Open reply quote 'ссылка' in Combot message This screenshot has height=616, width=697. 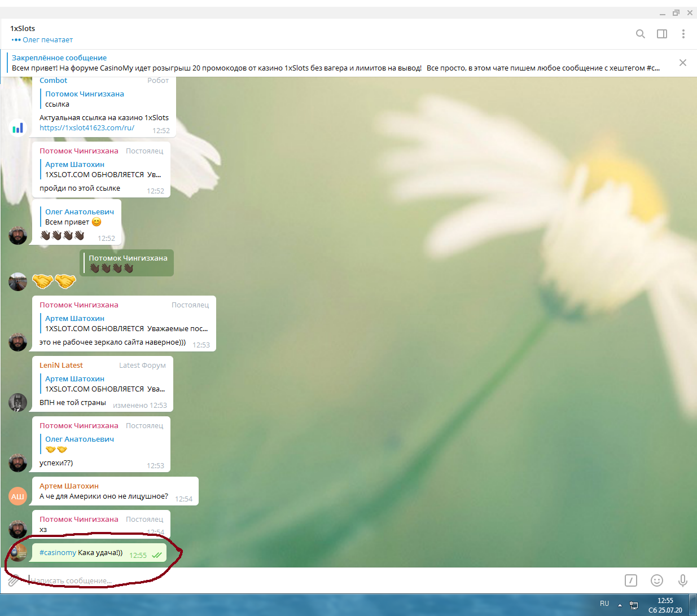point(84,99)
